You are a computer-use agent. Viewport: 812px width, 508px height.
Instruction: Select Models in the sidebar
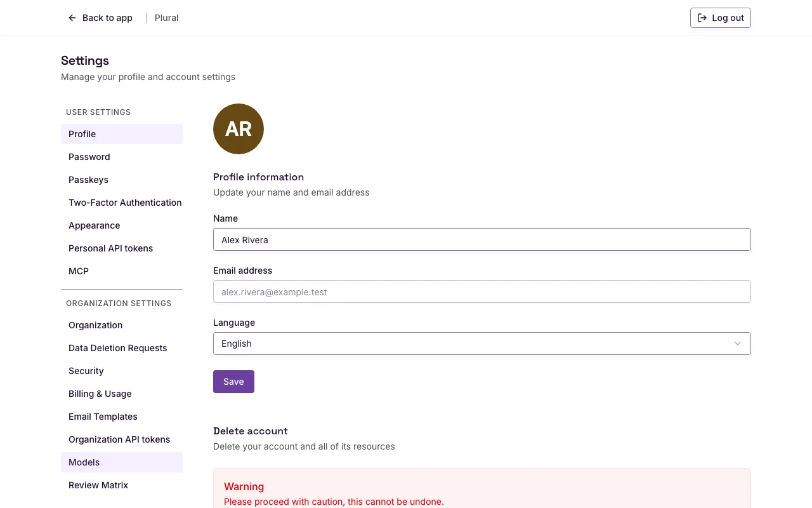[122, 462]
